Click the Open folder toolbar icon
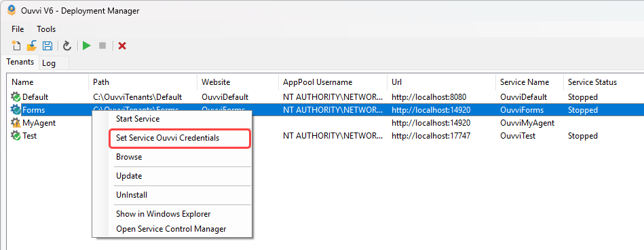Image resolution: width=644 pixels, height=250 pixels. click(32, 46)
